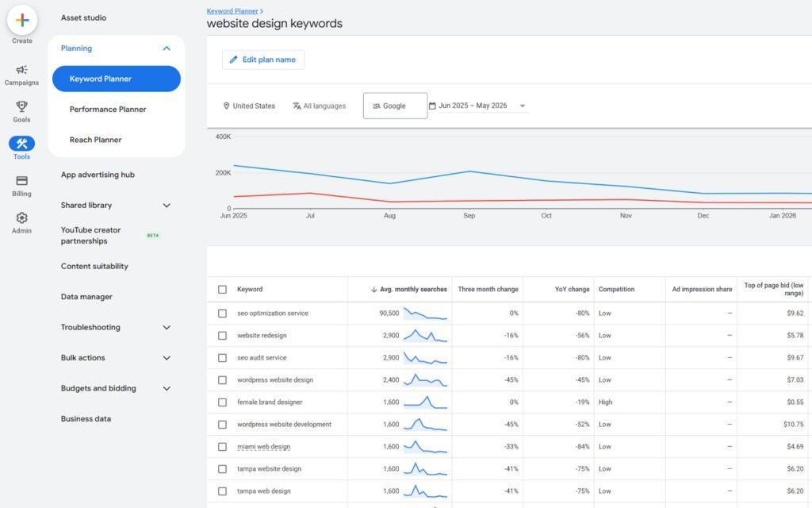This screenshot has height=508, width=812.
Task: Open the Google network selector
Action: 395,106
